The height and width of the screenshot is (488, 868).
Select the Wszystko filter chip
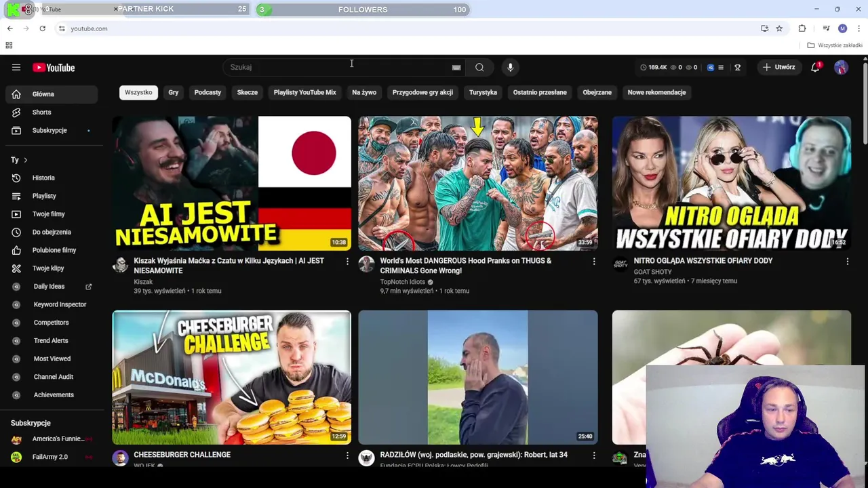tap(138, 92)
